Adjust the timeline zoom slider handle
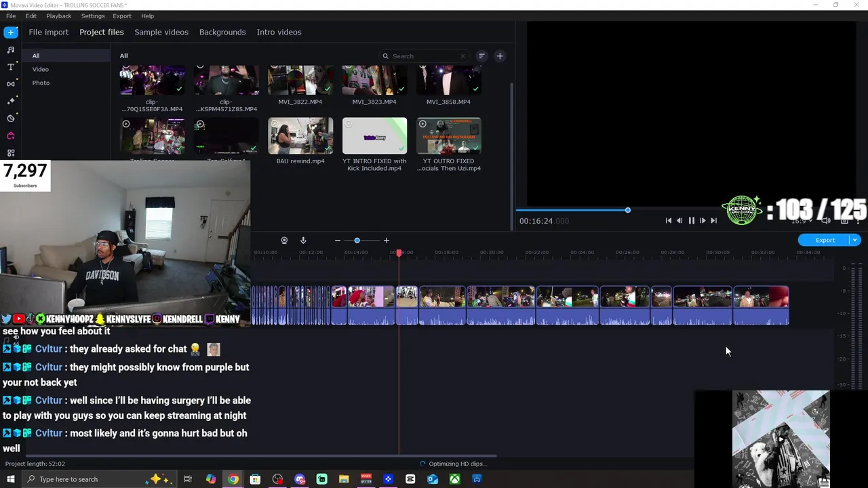Viewport: 868px width, 488px height. (x=357, y=241)
